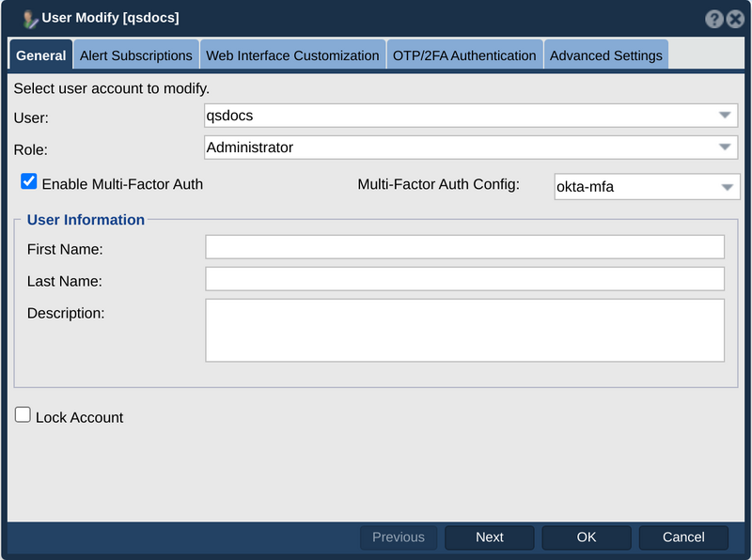Screen dimensions: 752x560
Task: Click into the Description text area
Action: pos(464,331)
